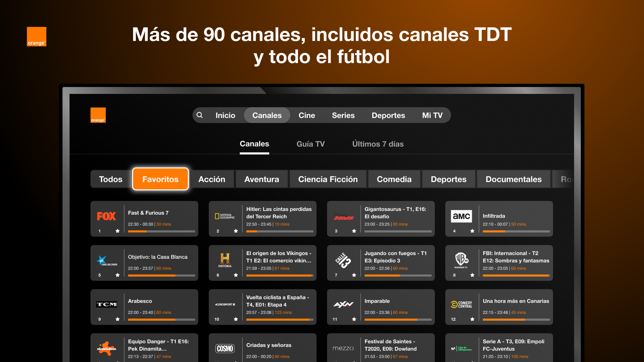Screen dimensions: 644x362
Task: Open Hitler: Las cintas perdidas program title
Action: pos(279,213)
